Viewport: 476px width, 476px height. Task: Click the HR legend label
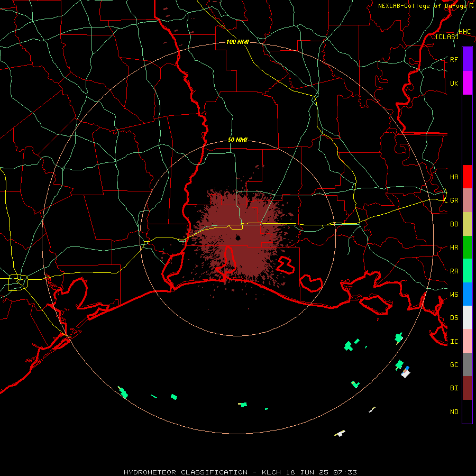point(454,248)
